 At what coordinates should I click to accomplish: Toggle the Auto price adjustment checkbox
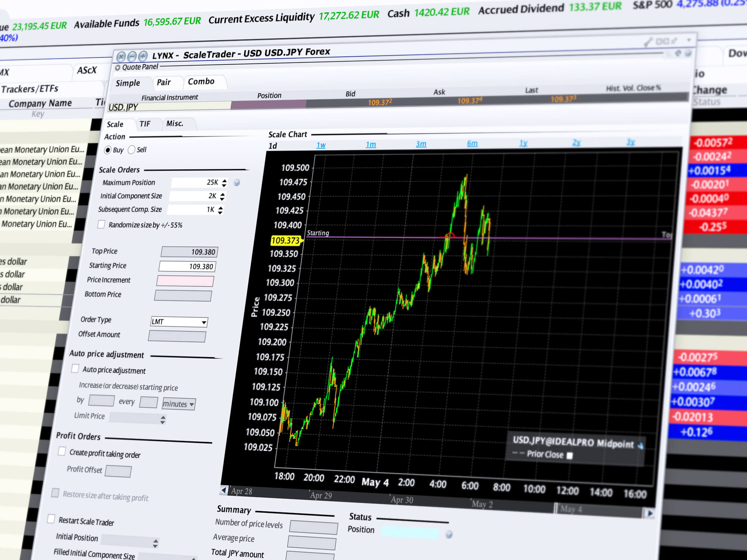click(x=75, y=368)
